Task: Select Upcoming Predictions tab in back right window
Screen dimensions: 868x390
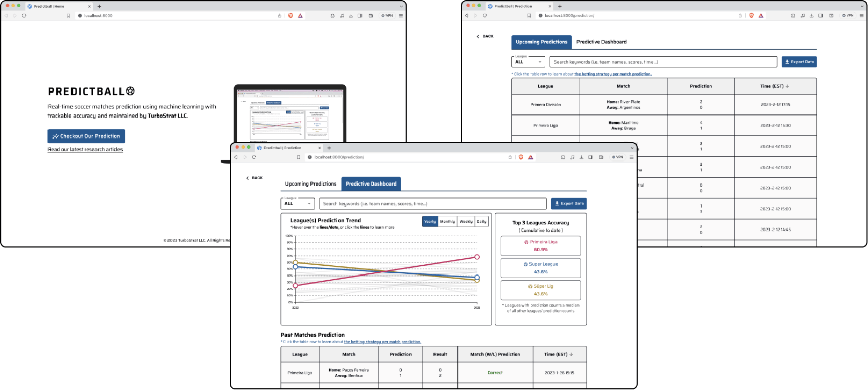Action: (x=541, y=42)
